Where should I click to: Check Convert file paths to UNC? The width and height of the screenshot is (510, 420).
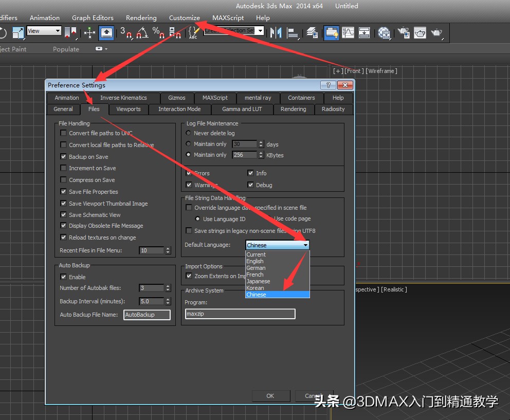(63, 133)
